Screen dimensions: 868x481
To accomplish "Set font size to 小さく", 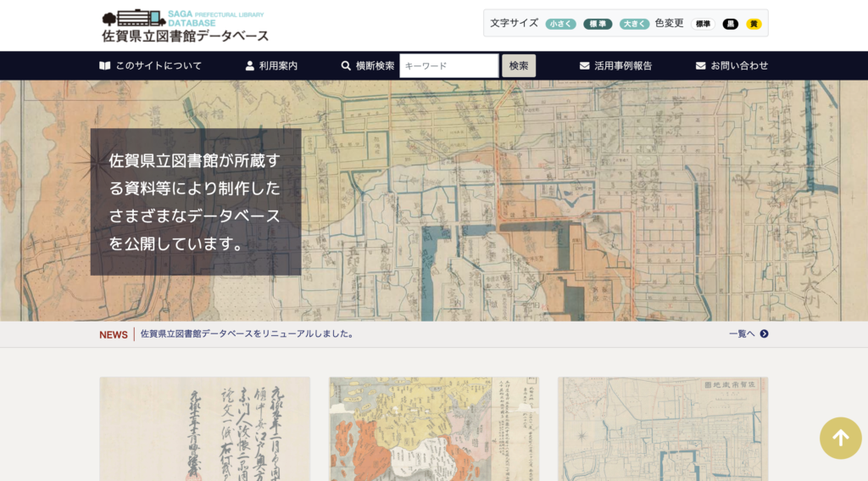I will click(x=560, y=24).
